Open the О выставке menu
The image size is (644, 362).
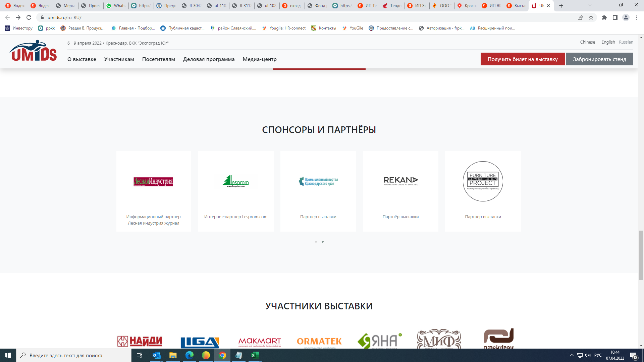[x=82, y=59]
